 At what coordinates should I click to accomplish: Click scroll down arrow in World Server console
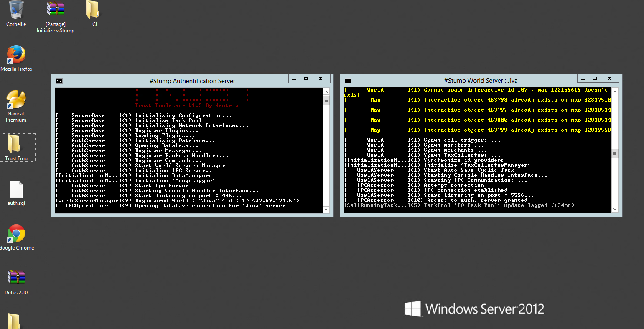(x=615, y=209)
